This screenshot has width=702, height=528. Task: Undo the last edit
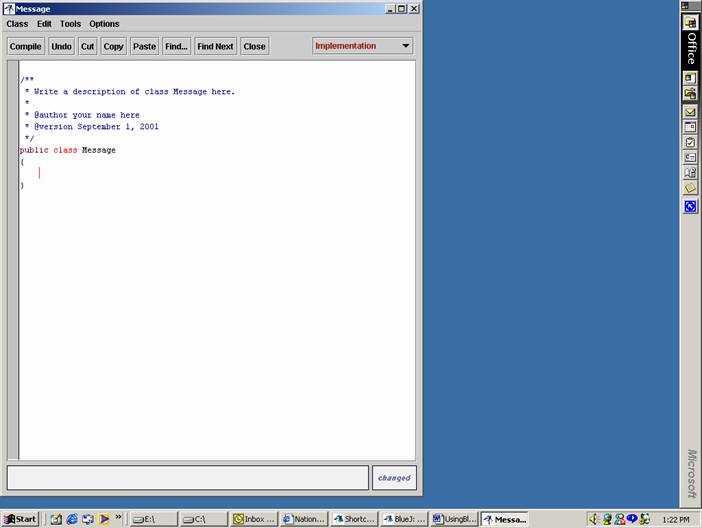point(61,46)
